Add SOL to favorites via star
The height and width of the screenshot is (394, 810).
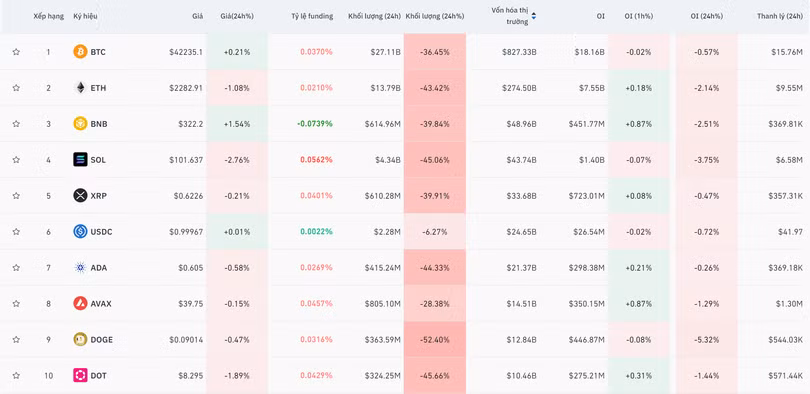tap(16, 160)
